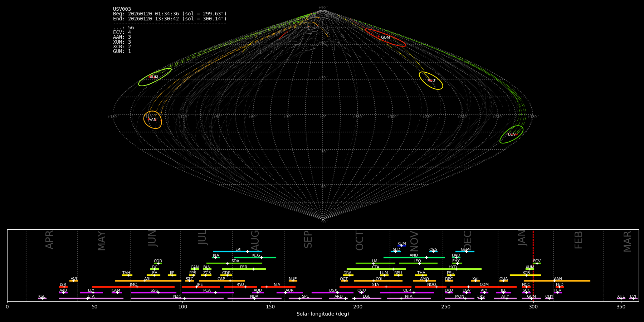
Task: Select the LEO shower bar
Action: point(418,263)
